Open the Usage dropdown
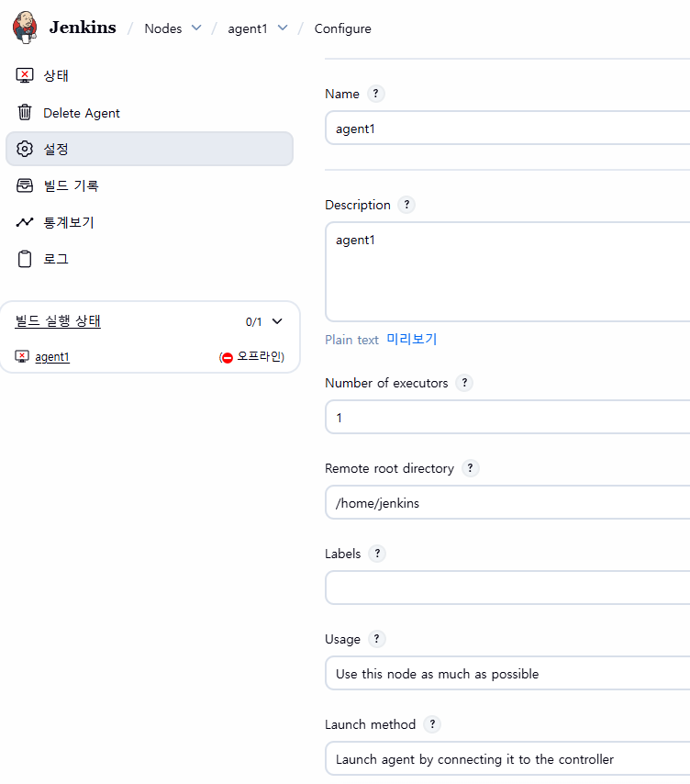The width and height of the screenshot is (690, 784). point(507,674)
